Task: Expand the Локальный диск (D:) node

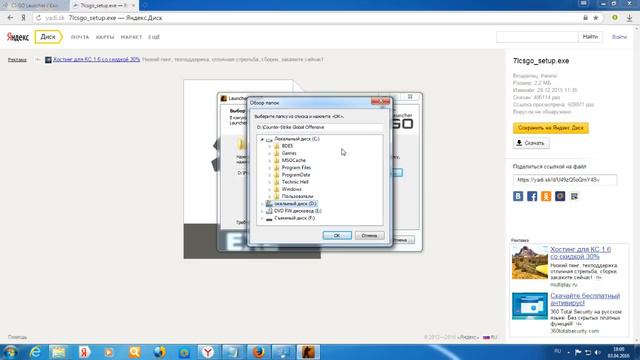Action: click(262, 204)
